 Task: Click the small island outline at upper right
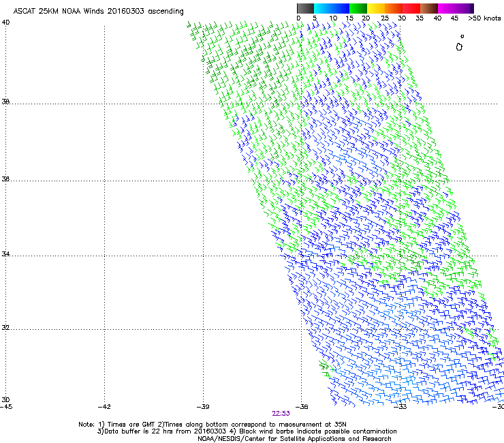tap(459, 47)
